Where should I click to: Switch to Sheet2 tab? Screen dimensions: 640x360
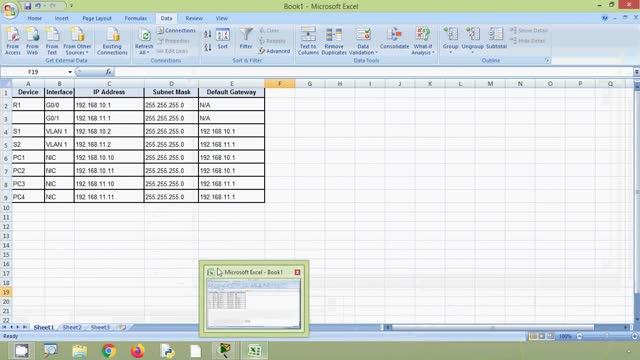tap(72, 327)
